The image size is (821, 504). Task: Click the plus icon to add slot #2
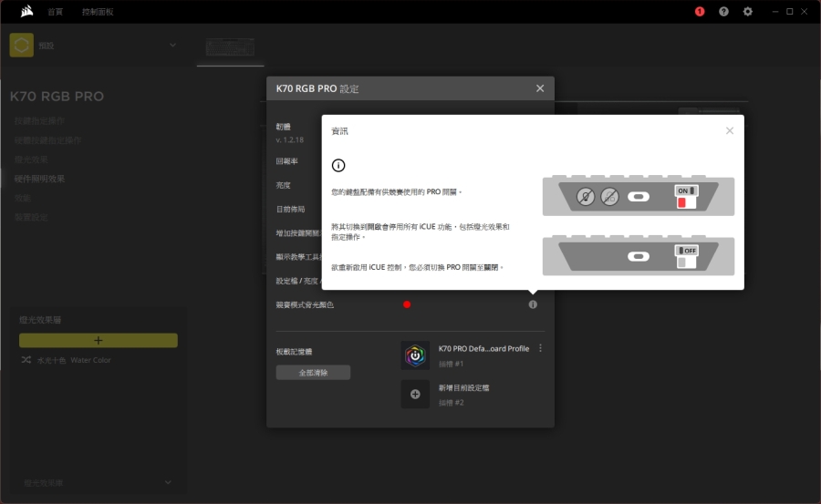(x=415, y=394)
